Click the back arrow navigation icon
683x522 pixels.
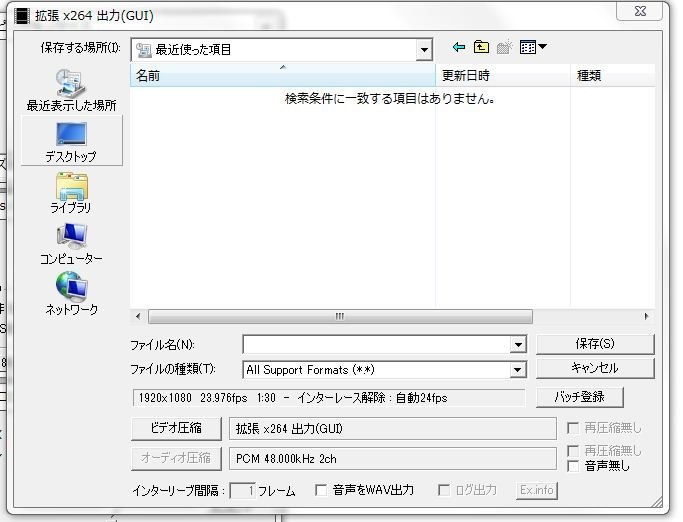point(458,47)
